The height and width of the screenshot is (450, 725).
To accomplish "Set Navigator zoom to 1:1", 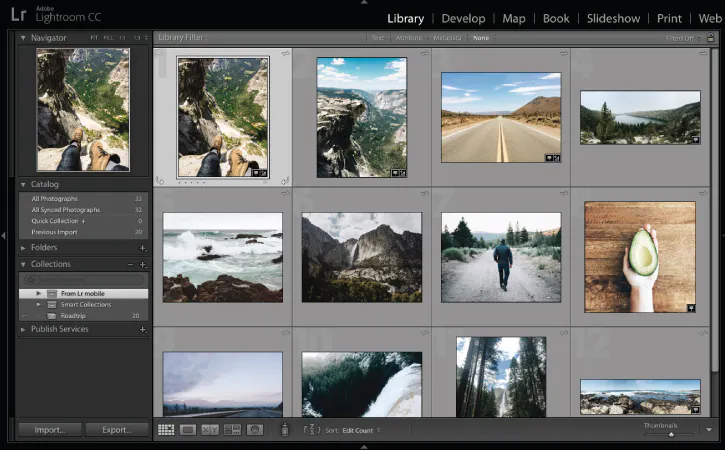I will [x=123, y=38].
